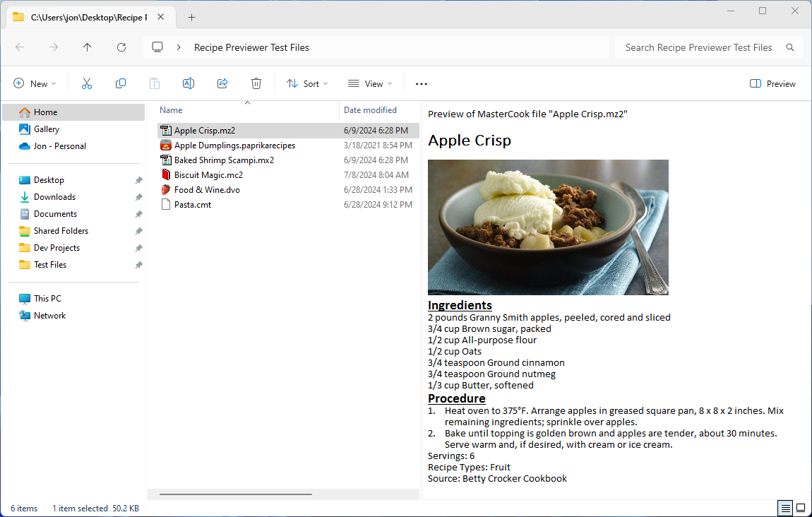Open the View dropdown

point(369,83)
